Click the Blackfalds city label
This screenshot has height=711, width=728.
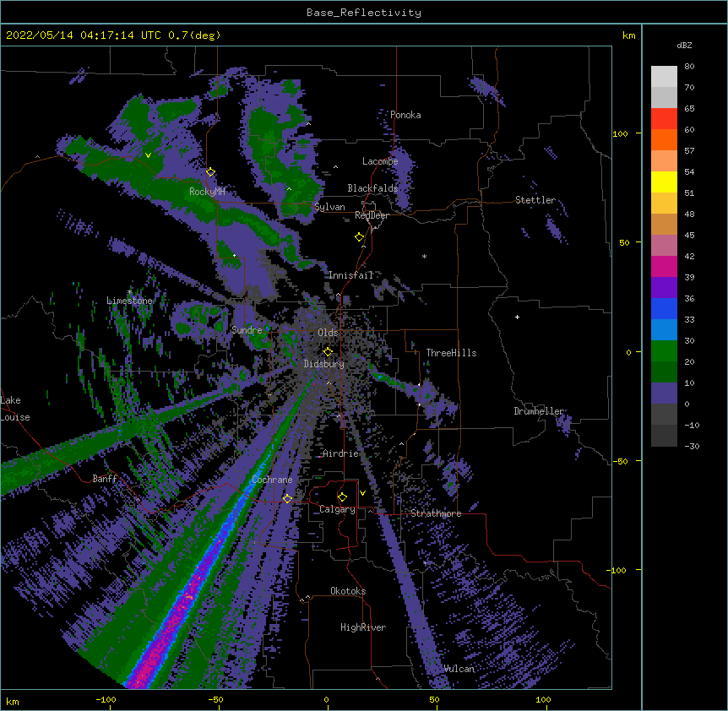pyautogui.click(x=372, y=188)
